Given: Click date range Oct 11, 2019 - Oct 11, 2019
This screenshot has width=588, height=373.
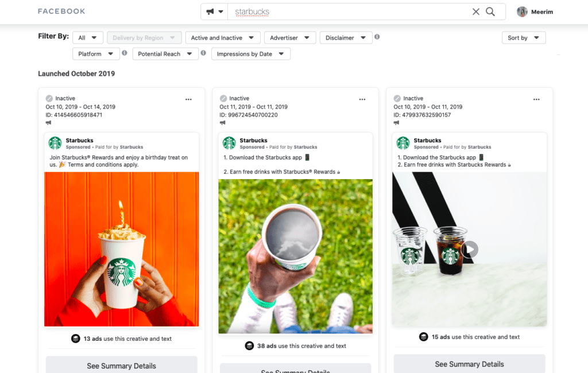Looking at the screenshot, I should point(253,107).
